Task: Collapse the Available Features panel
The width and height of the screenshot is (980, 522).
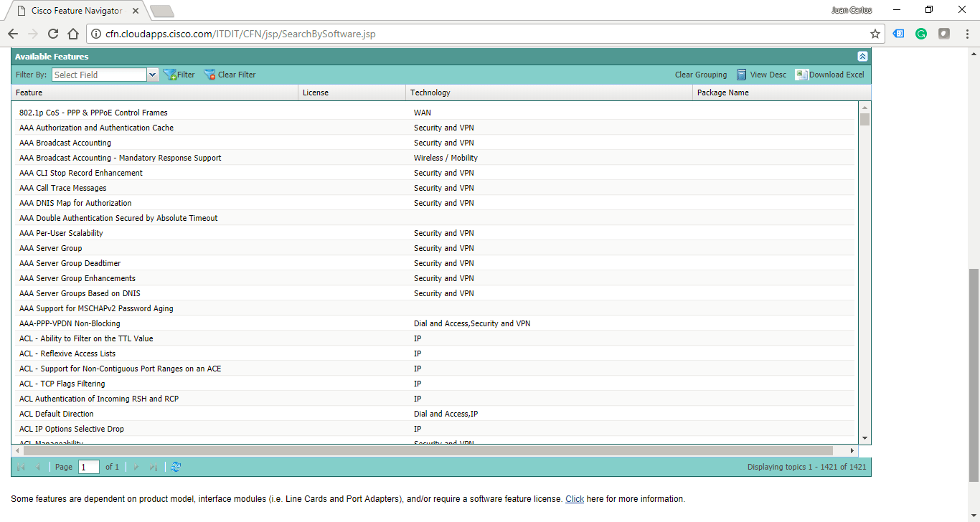Action: pos(862,56)
